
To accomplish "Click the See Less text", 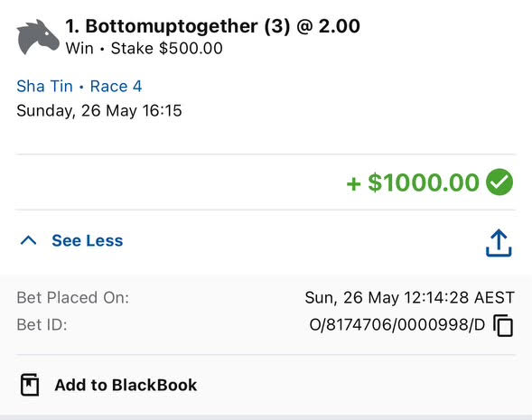I will pos(88,240).
